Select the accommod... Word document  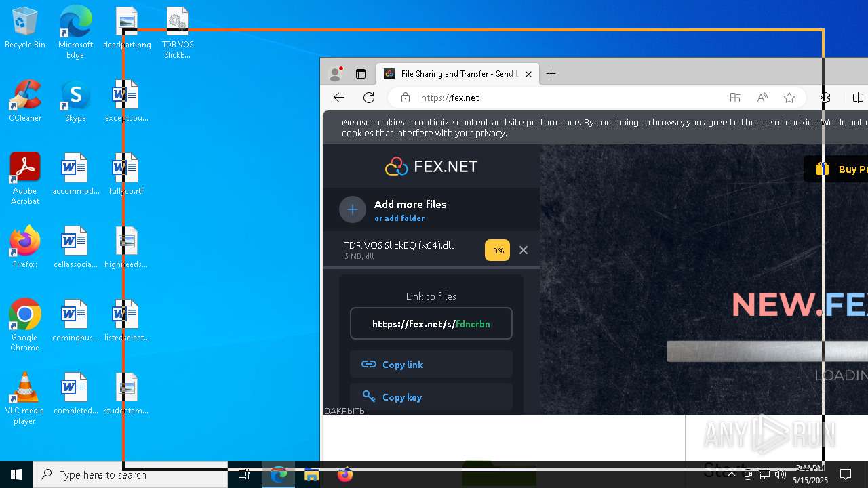pos(75,175)
